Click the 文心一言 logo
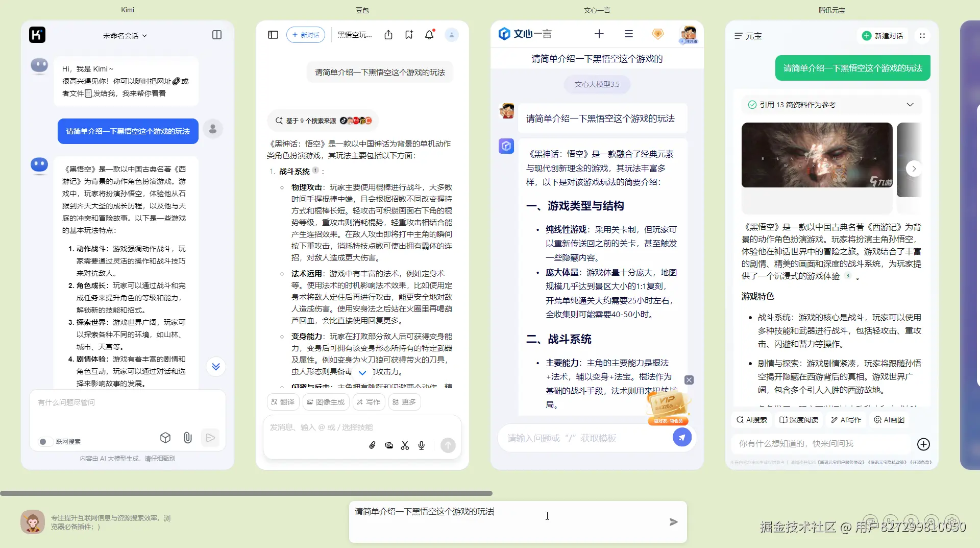980x548 pixels. point(525,34)
